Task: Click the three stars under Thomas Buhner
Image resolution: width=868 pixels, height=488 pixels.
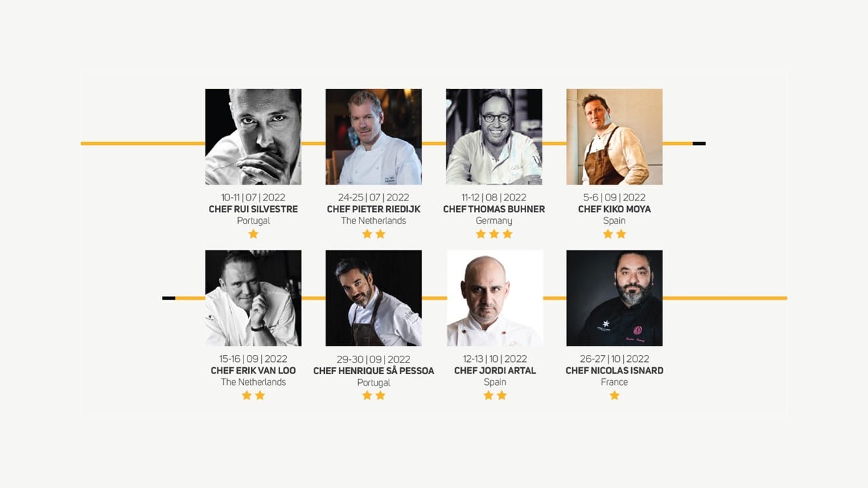Action: (x=494, y=234)
